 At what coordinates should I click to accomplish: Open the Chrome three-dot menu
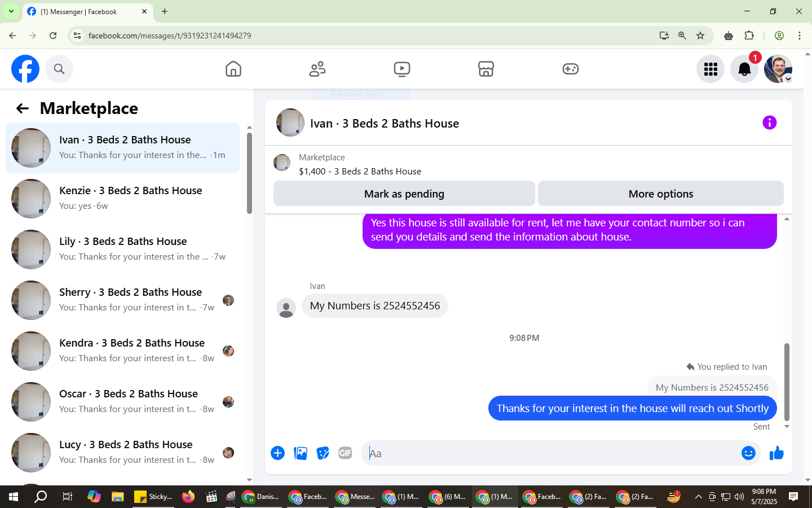(800, 36)
